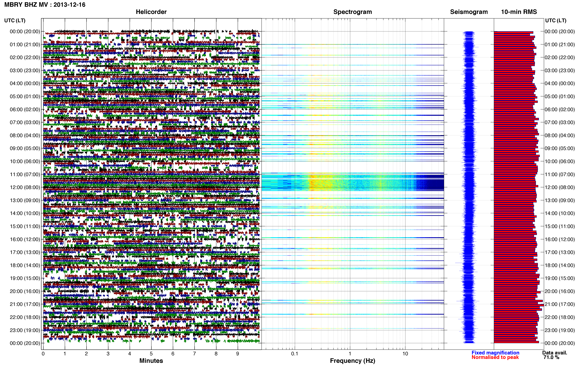Click RMS-side axis label "22:00 (18:00)"

560,317
